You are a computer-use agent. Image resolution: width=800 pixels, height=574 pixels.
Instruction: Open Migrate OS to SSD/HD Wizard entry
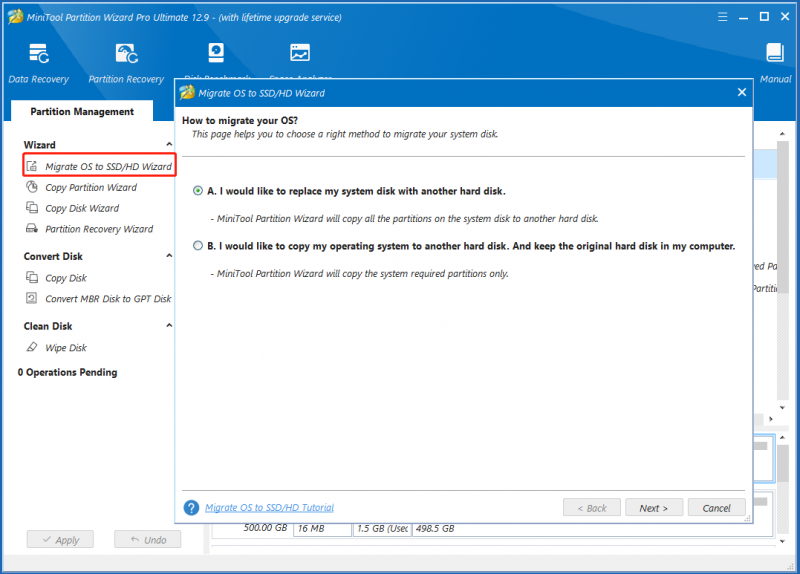108,166
